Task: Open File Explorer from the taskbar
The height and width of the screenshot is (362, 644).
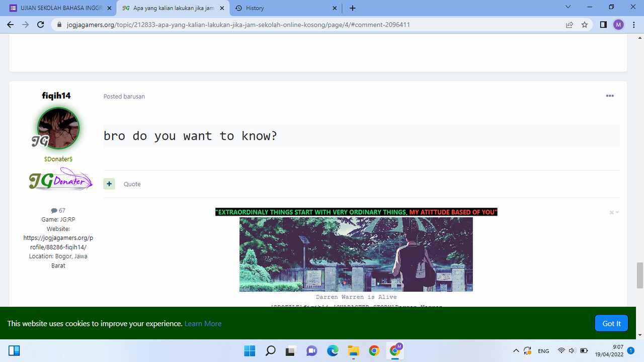Action: [353, 350]
